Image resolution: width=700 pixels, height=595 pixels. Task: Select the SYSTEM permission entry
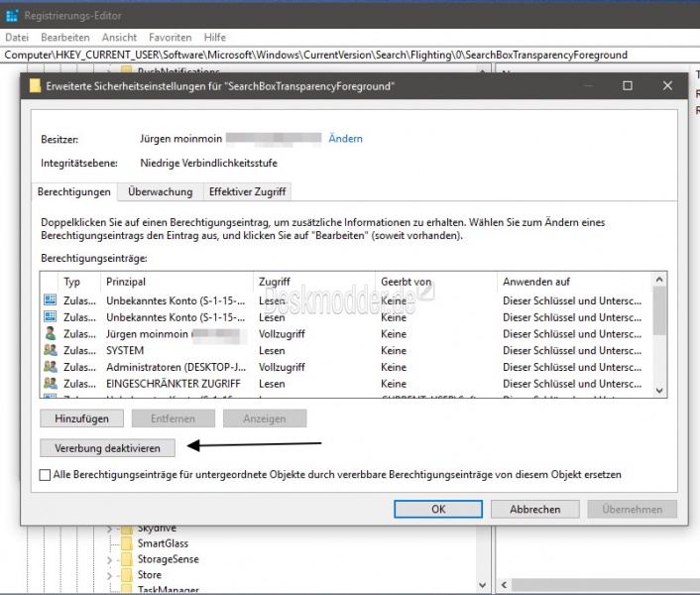[346, 350]
